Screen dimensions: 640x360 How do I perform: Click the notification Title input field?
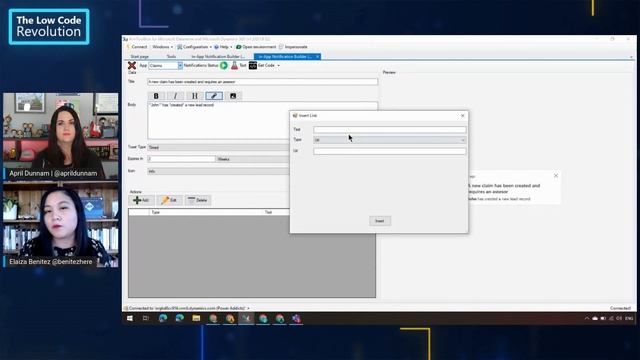tap(262, 82)
